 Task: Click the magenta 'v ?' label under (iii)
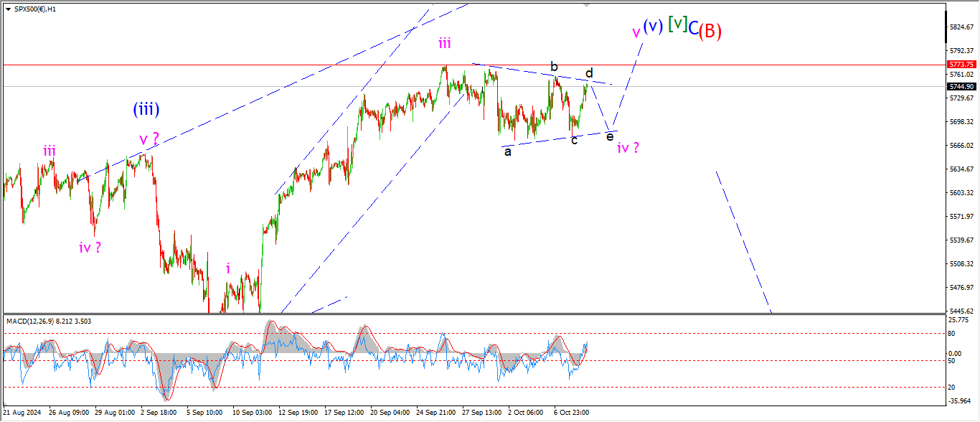pyautogui.click(x=149, y=139)
